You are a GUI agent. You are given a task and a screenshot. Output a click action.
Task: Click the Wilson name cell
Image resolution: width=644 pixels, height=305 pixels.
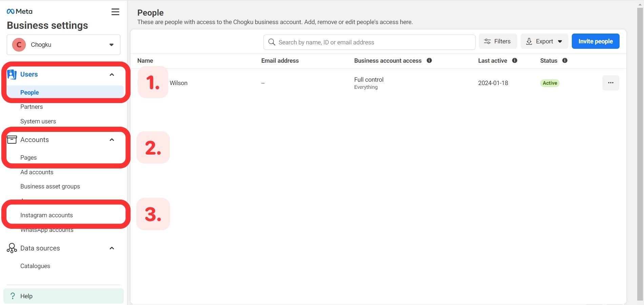(x=178, y=83)
